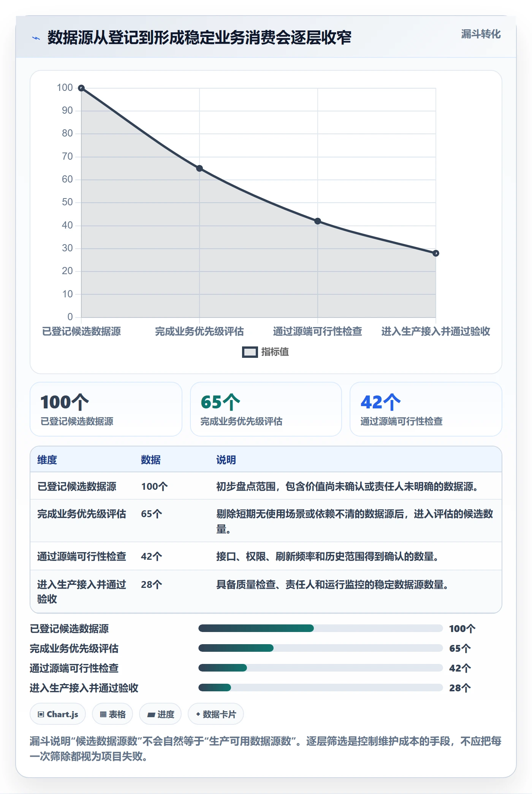Open the 65个 完成业务优先级评估 data card

266,409
